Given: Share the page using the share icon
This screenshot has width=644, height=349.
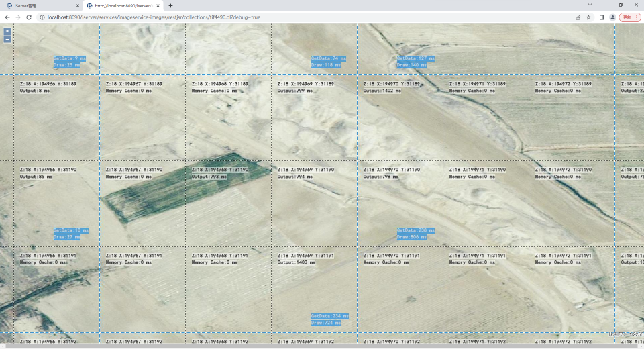Looking at the screenshot, I should point(578,17).
